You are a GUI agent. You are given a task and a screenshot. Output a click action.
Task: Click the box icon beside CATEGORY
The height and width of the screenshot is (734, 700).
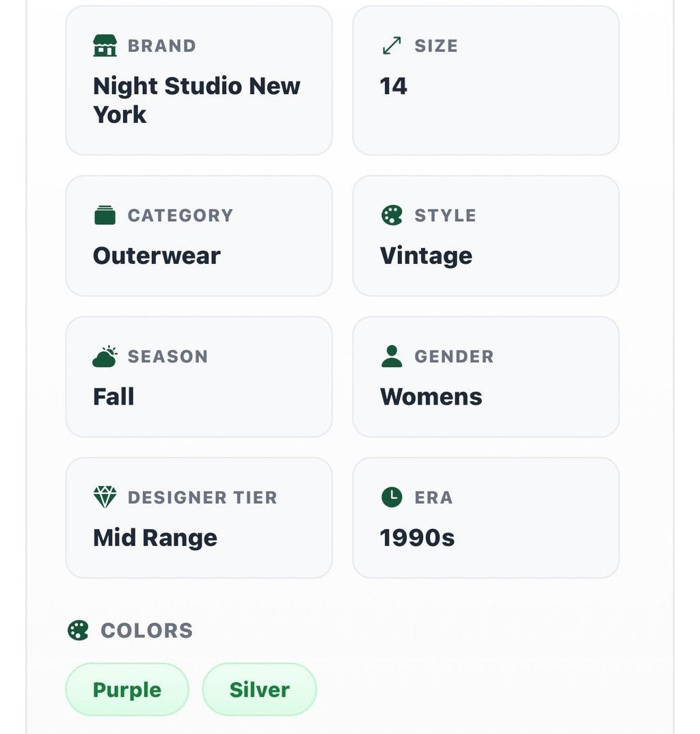click(105, 215)
